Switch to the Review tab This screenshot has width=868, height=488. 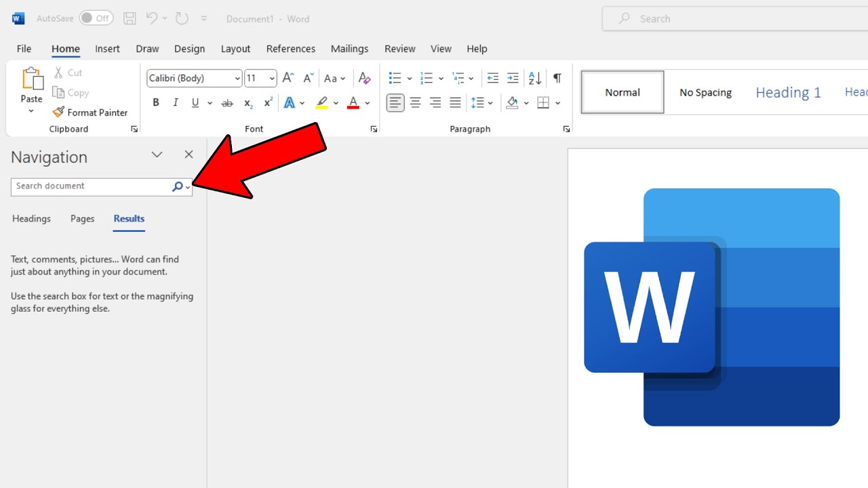pyautogui.click(x=400, y=49)
